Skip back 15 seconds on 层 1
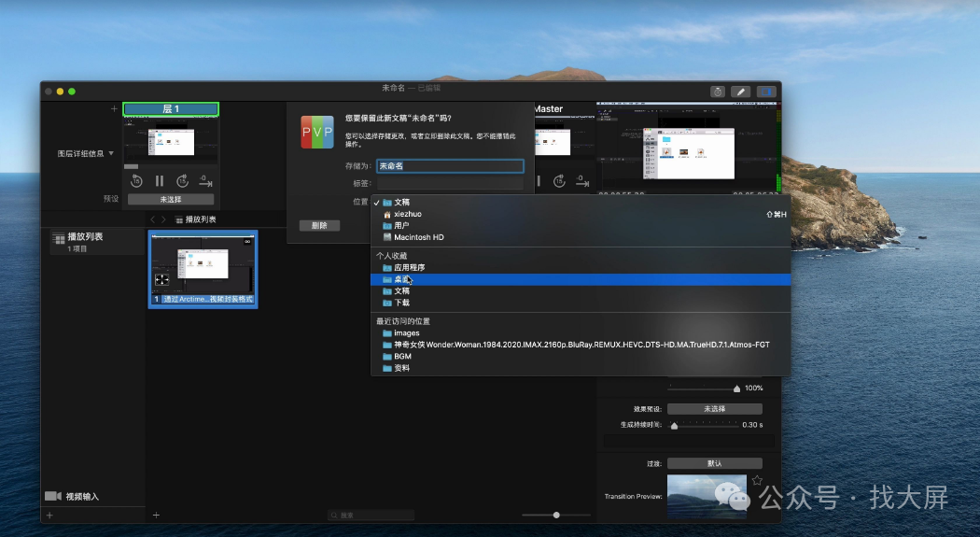 [134, 181]
